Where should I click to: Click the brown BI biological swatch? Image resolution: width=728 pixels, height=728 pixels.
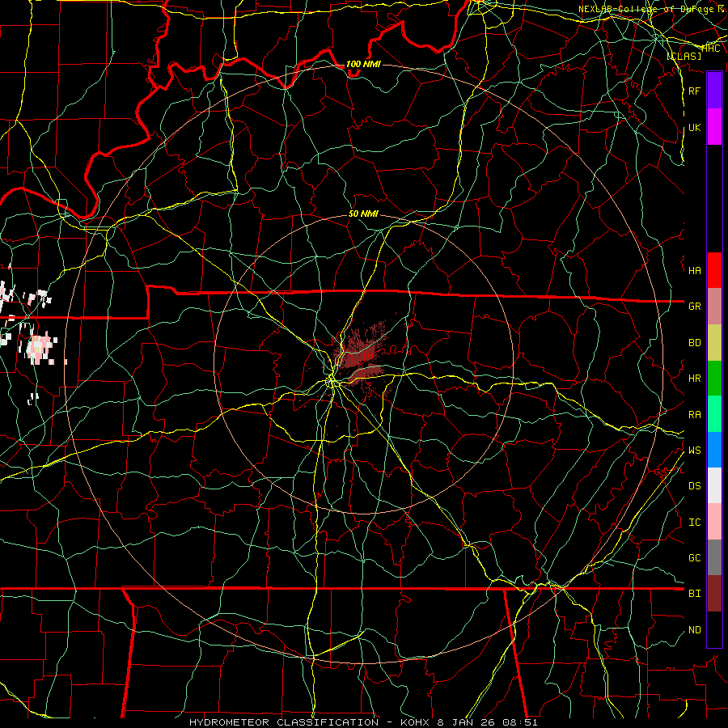point(714,594)
